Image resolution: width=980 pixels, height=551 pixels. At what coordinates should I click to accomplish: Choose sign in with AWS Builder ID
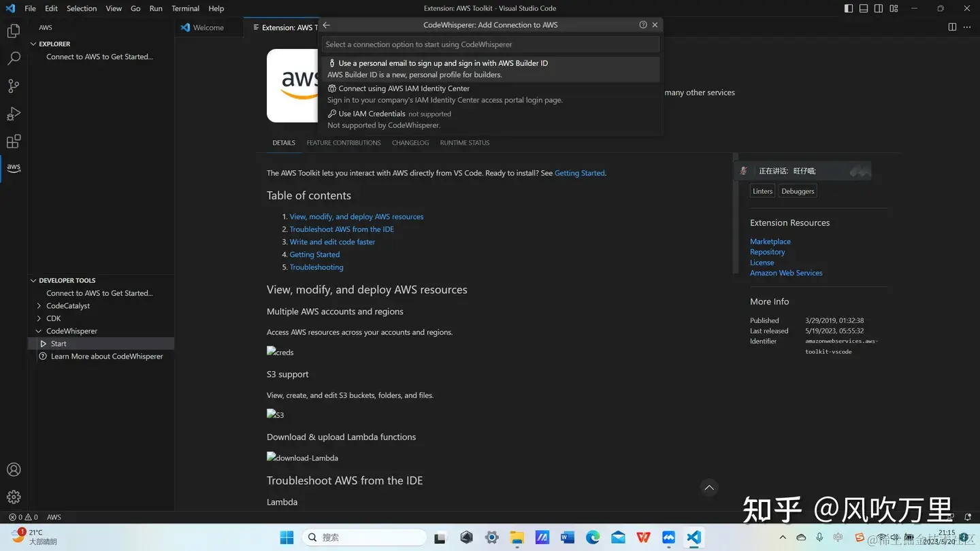pyautogui.click(x=490, y=69)
